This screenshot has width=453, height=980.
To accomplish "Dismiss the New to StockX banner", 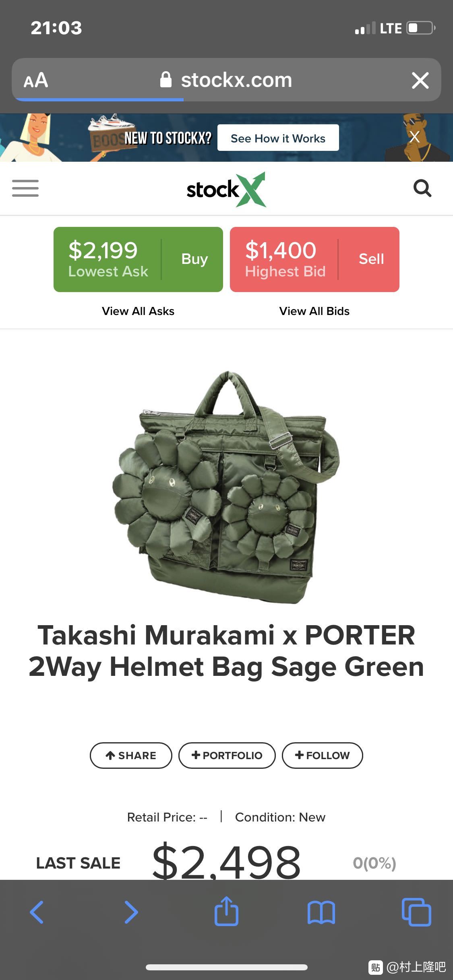I will click(x=415, y=137).
